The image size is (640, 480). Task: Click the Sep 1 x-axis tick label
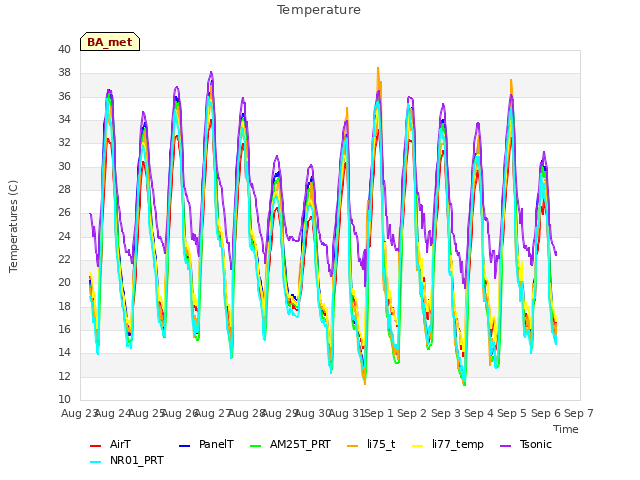click(378, 413)
